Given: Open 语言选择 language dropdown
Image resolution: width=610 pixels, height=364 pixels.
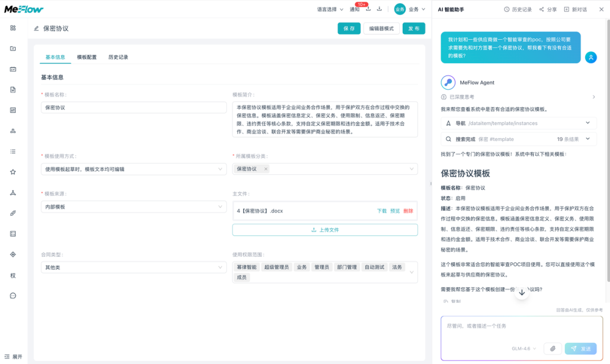Looking at the screenshot, I should click(x=330, y=10).
